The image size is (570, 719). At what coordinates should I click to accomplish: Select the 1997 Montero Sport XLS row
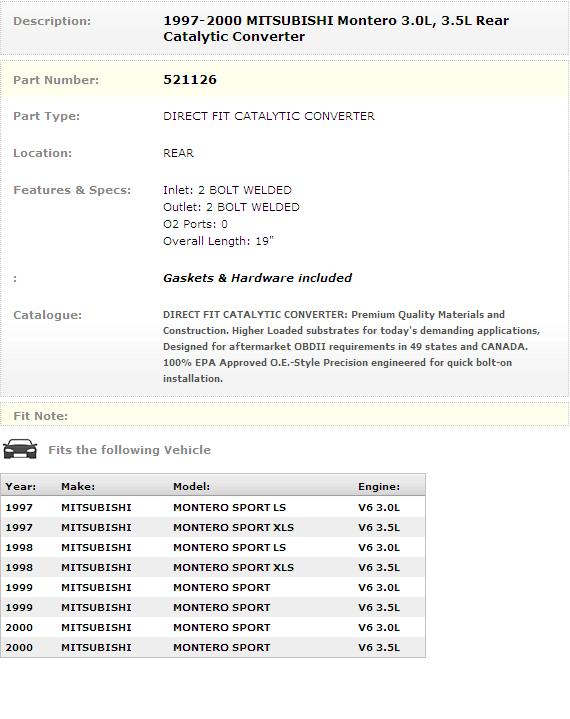tap(213, 527)
